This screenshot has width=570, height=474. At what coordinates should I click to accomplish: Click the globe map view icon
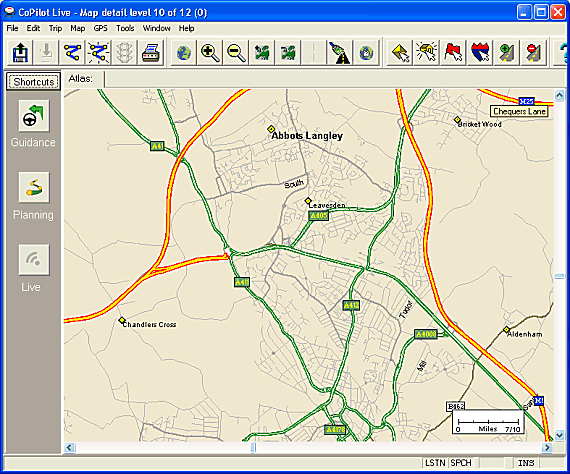point(184,53)
